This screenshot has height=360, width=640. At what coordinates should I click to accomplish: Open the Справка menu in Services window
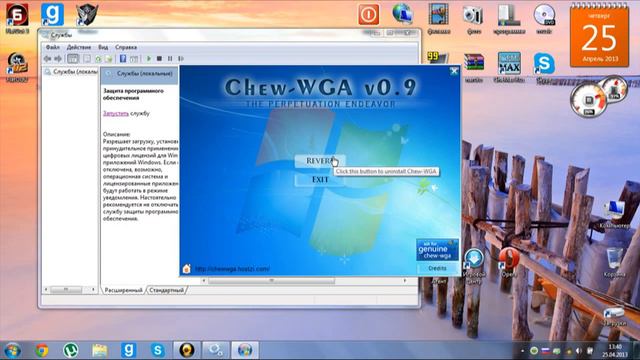pyautogui.click(x=126, y=47)
